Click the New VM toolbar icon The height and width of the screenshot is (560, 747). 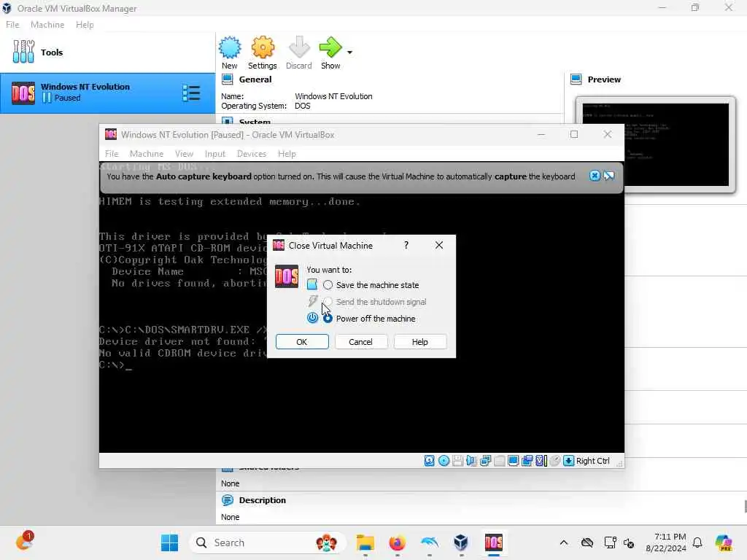[x=230, y=47]
